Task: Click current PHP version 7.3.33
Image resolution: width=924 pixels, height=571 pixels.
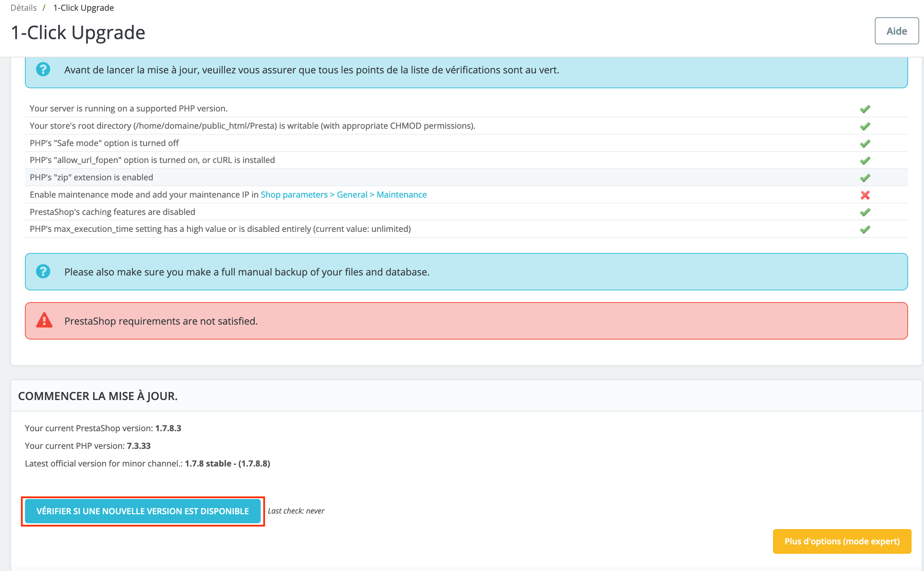Action: (x=138, y=446)
